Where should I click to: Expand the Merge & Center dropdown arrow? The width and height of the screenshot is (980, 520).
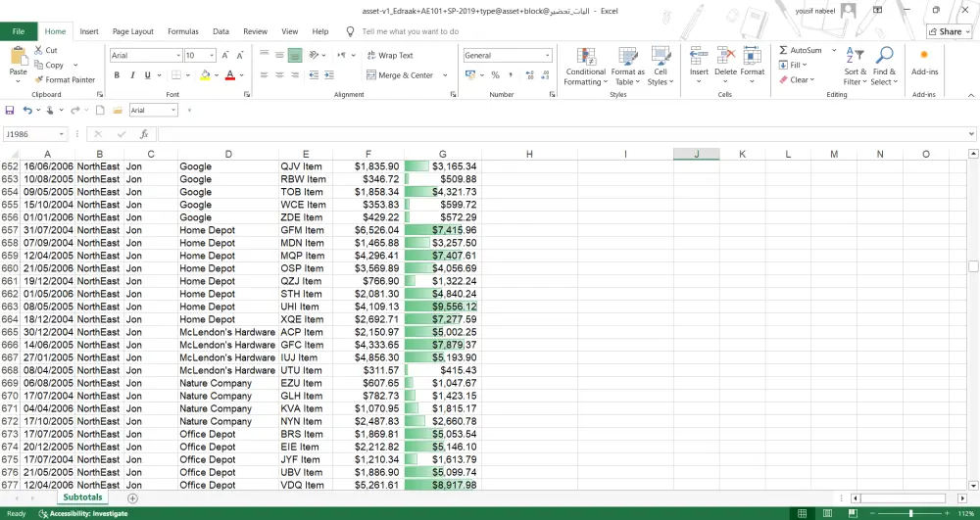pyautogui.click(x=445, y=75)
